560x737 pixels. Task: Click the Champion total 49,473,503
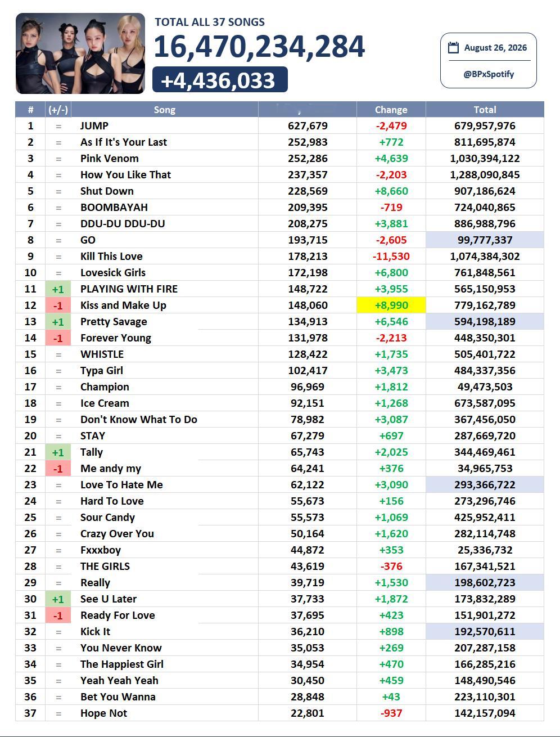click(x=485, y=387)
